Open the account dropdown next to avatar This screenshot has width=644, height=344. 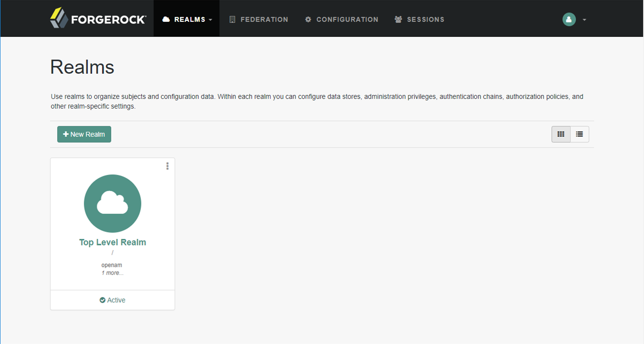point(583,19)
